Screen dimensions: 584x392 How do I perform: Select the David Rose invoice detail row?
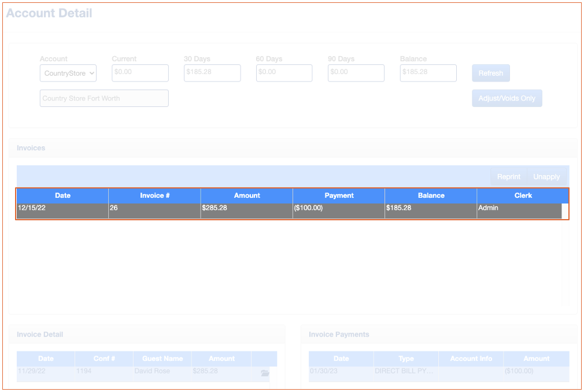[x=162, y=371]
